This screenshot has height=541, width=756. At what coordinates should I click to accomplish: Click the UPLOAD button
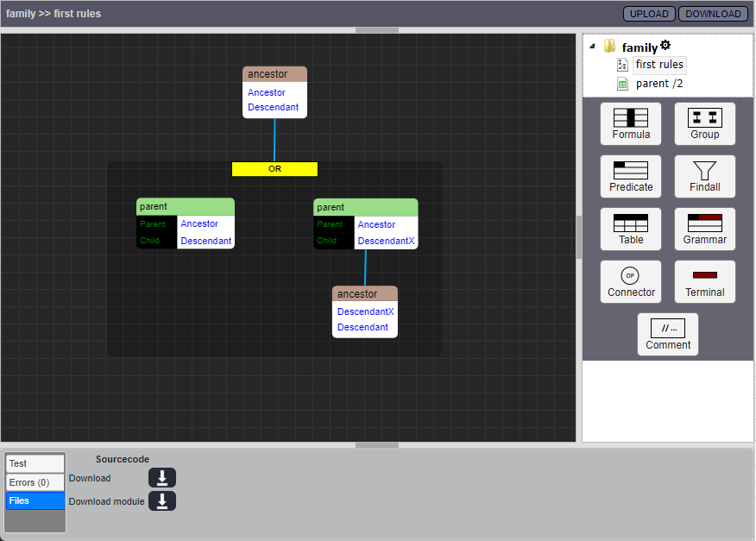pyautogui.click(x=648, y=14)
